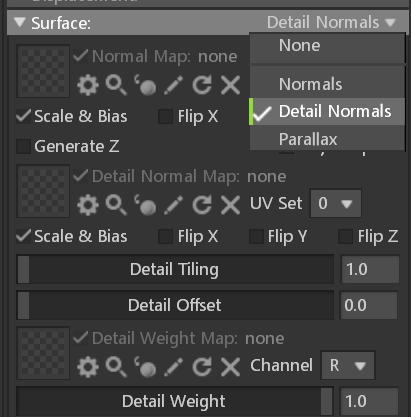This screenshot has width=411, height=417.
Task: Open the Channel R dropdown
Action: coord(348,365)
